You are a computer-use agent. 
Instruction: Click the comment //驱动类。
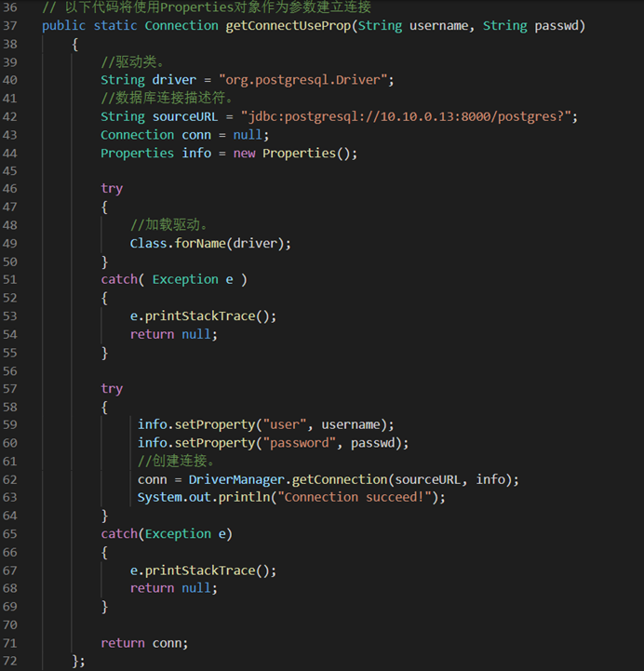(x=133, y=62)
